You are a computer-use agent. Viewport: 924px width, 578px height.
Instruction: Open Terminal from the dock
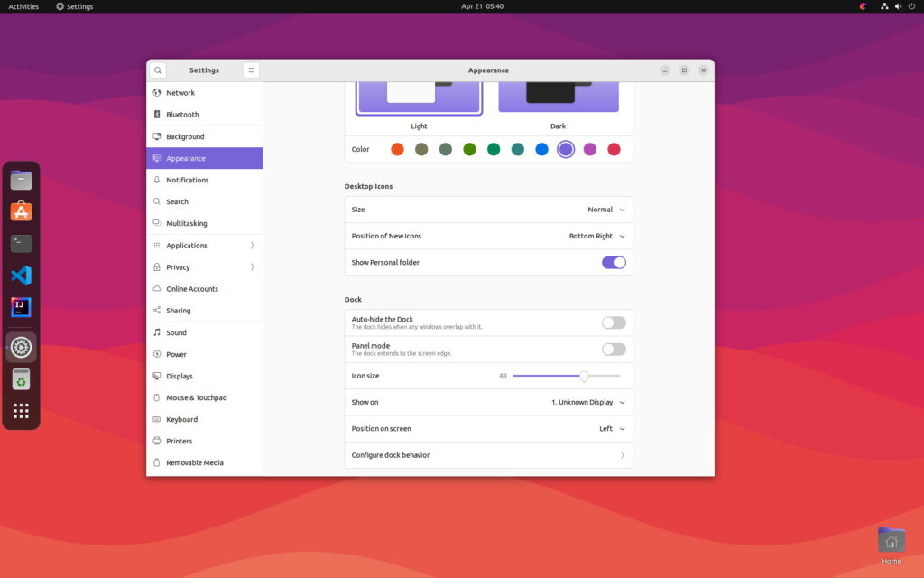click(21, 243)
